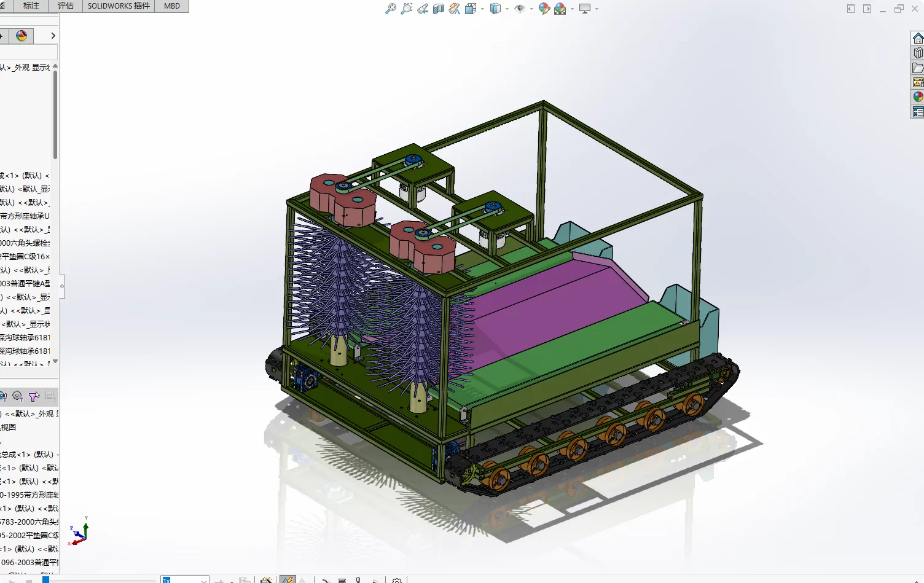
Task: Open the View Settings dropdown arrow
Action: point(597,9)
